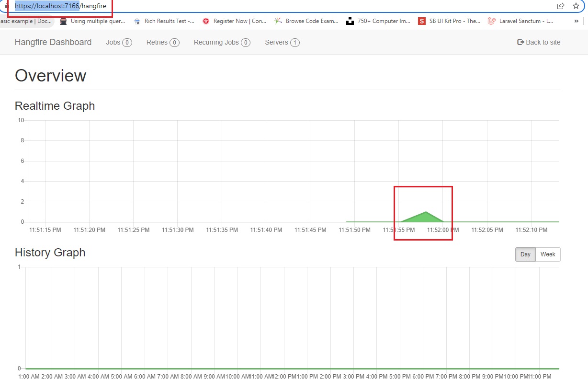Screen dimensions: 588x380
Task: Open the Servers tab
Action: (x=282, y=42)
